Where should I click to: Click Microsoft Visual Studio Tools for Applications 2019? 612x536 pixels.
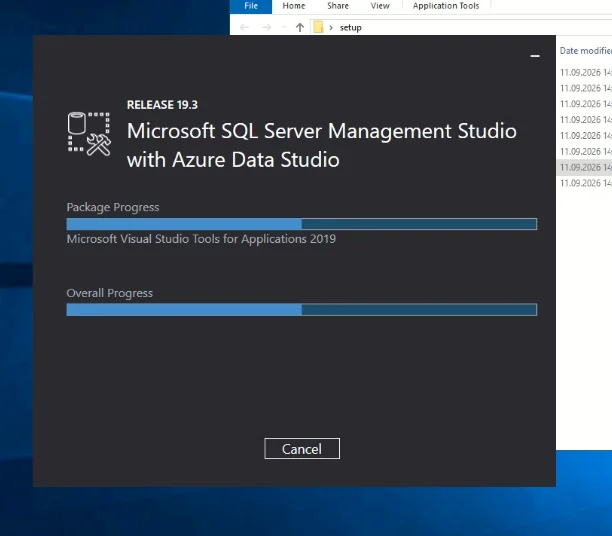201,239
